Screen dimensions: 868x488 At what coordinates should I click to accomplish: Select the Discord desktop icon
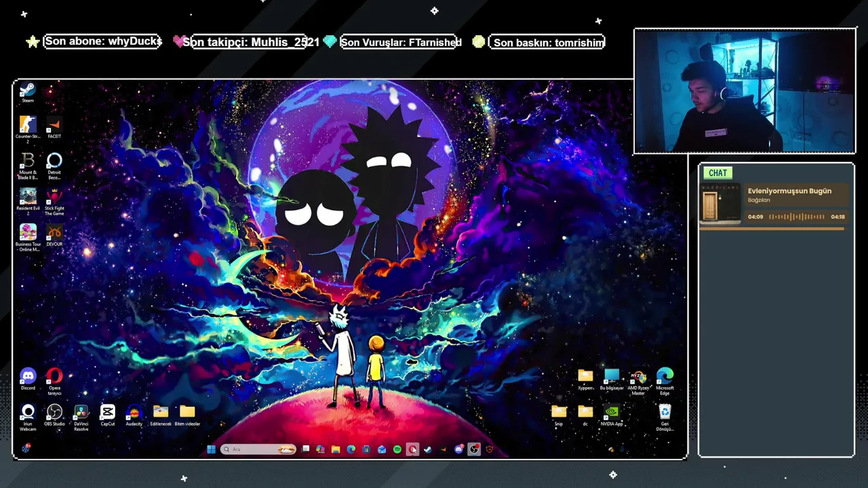tap(28, 379)
